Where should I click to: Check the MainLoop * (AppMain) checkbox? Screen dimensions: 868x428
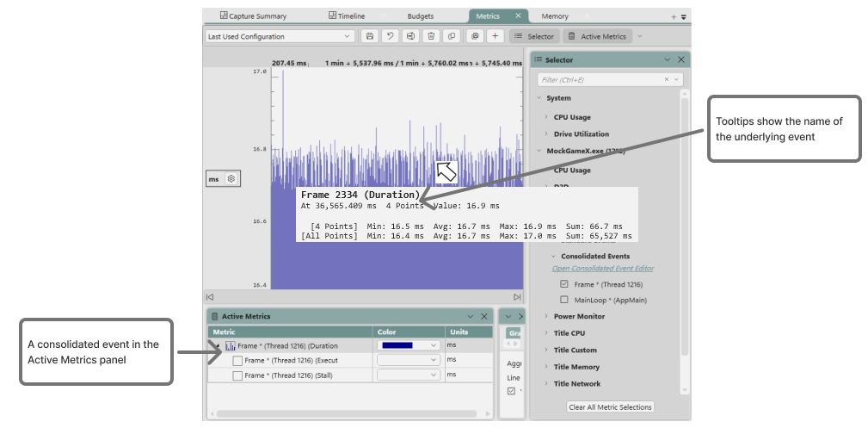[564, 300]
